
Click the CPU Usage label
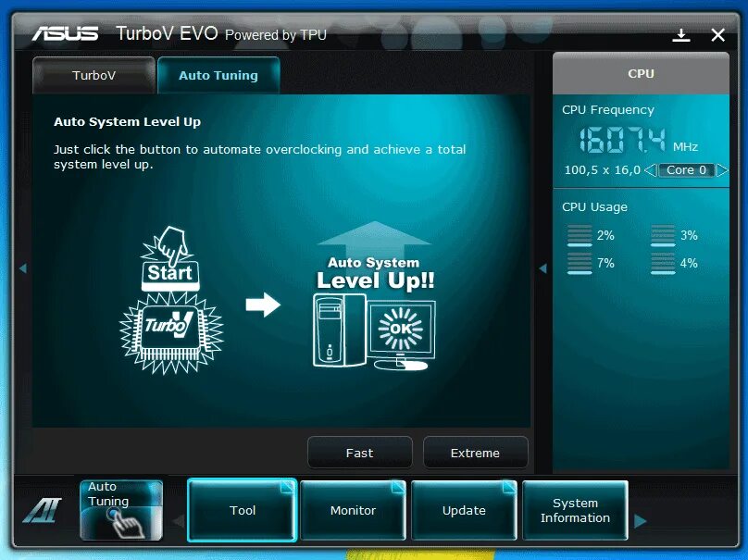tap(594, 207)
